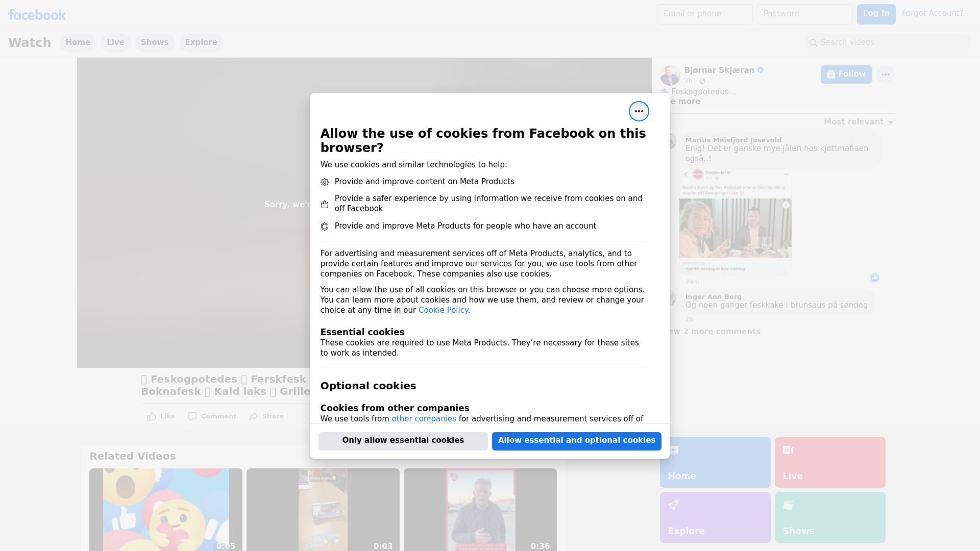Click the Comment speech bubble icon

(x=192, y=416)
